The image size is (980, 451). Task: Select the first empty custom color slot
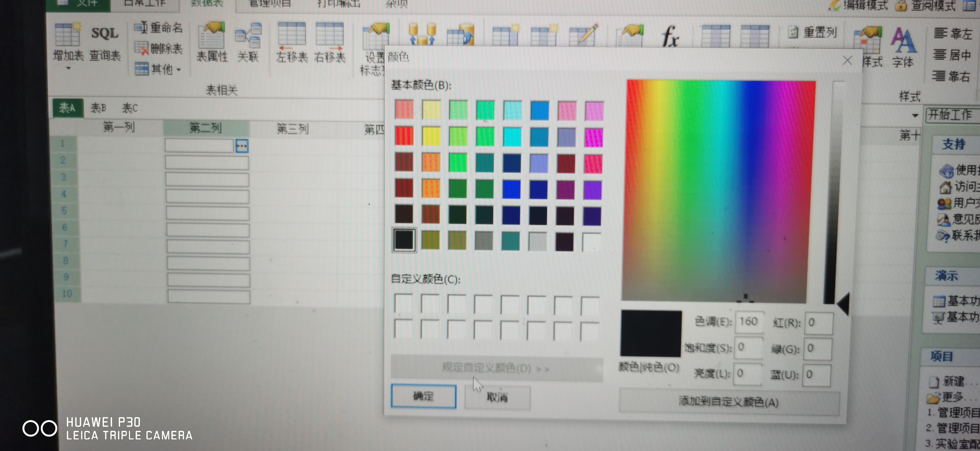click(x=404, y=303)
